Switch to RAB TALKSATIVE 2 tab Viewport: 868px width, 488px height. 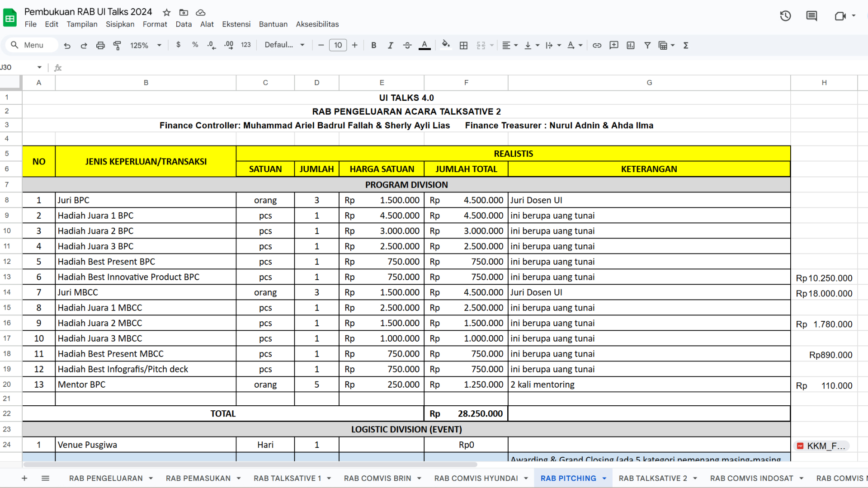pyautogui.click(x=653, y=478)
